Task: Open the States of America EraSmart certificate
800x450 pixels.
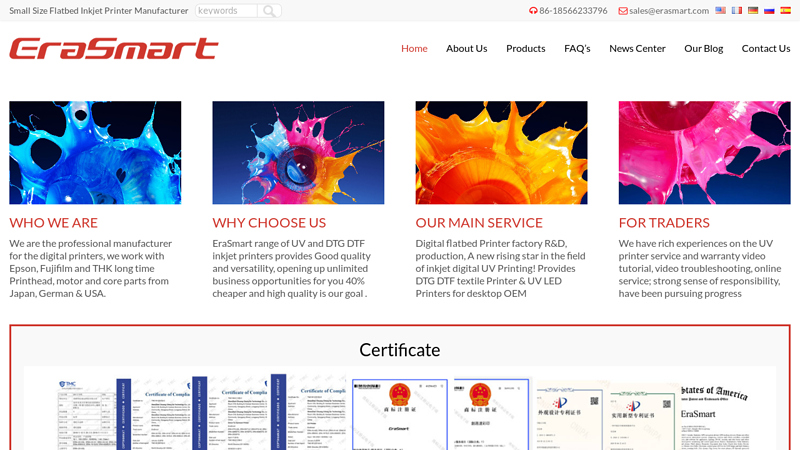Action: pyautogui.click(x=715, y=417)
